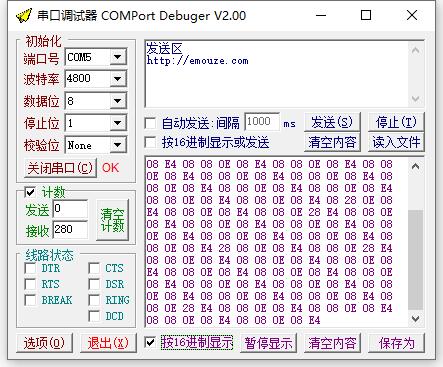Click the http://emouze.com text in send area
The height and width of the screenshot is (367, 443).
197,61
